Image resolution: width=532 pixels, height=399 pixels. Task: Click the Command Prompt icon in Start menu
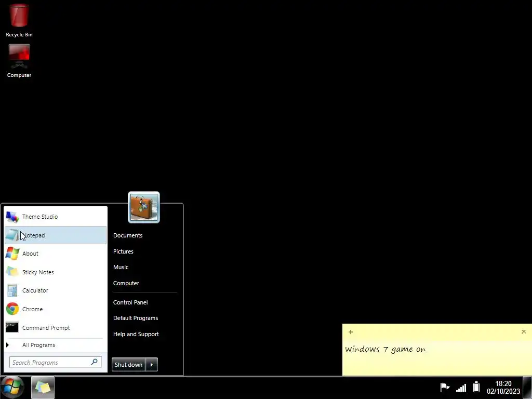pos(12,328)
